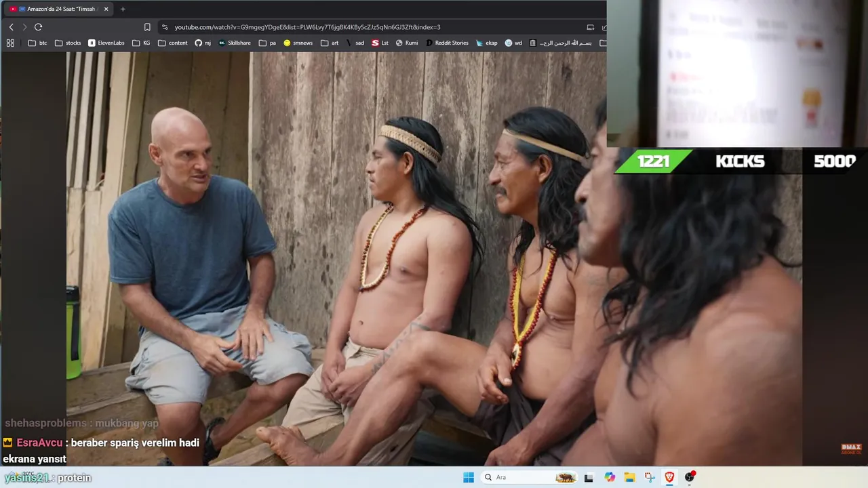This screenshot has height=488, width=868.
Task: Open the Windows Start menu
Action: [469, 477]
